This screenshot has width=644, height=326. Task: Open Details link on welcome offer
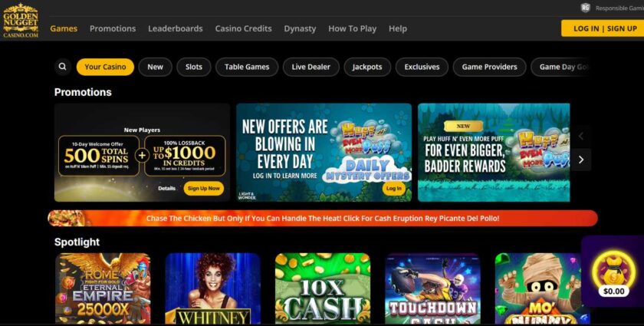pos(167,188)
